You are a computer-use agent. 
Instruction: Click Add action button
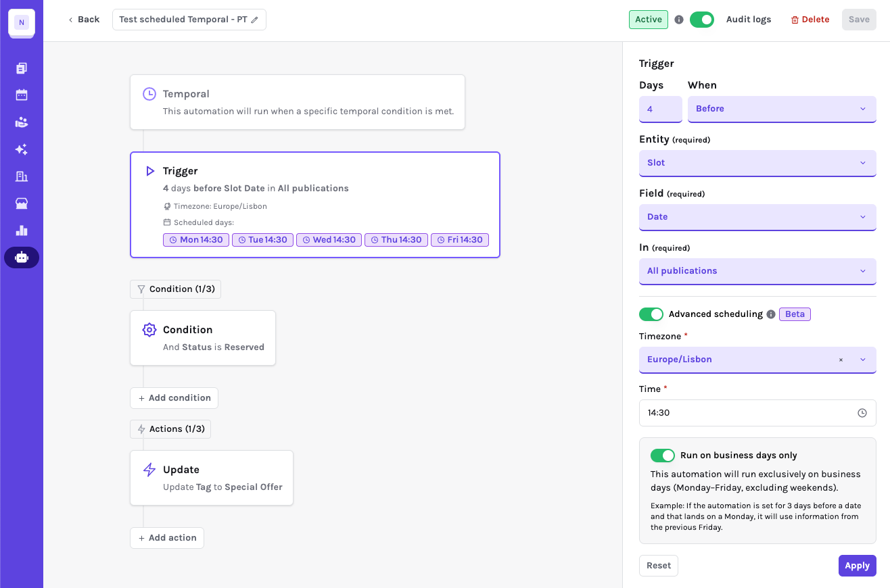click(167, 538)
